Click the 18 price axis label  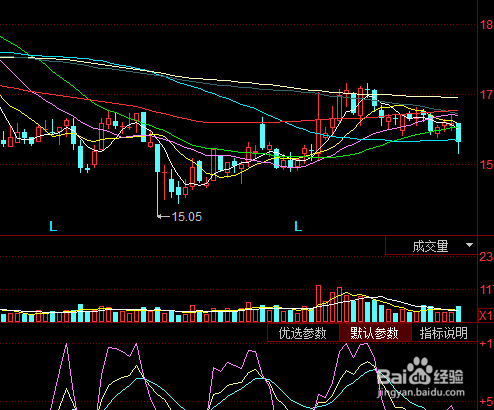486,25
